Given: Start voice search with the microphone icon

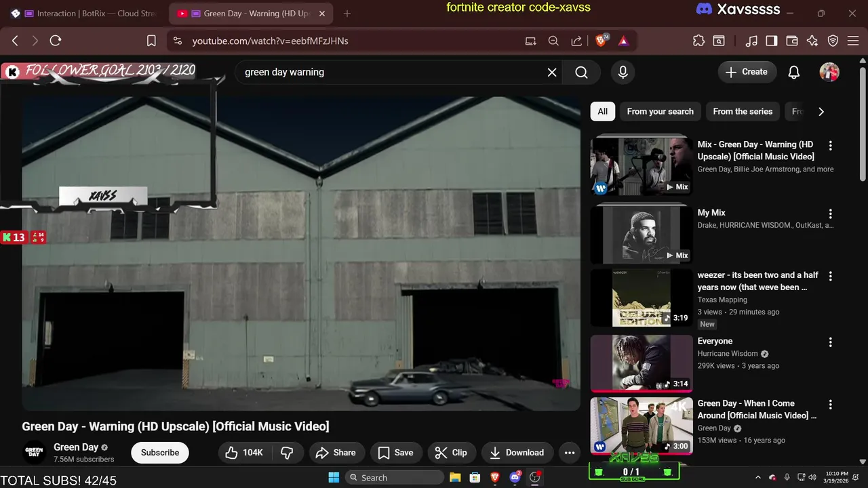Looking at the screenshot, I should click(623, 72).
